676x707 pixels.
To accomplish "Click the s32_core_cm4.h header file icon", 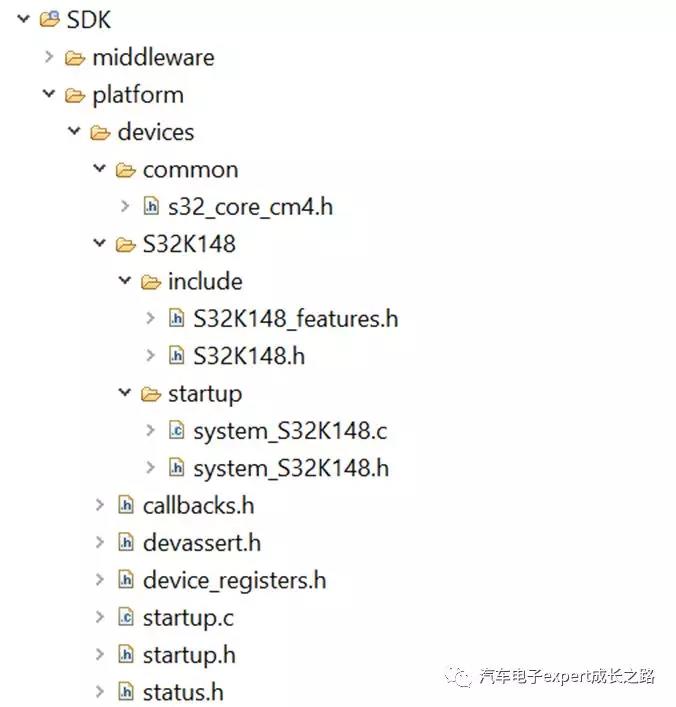I will point(151,207).
